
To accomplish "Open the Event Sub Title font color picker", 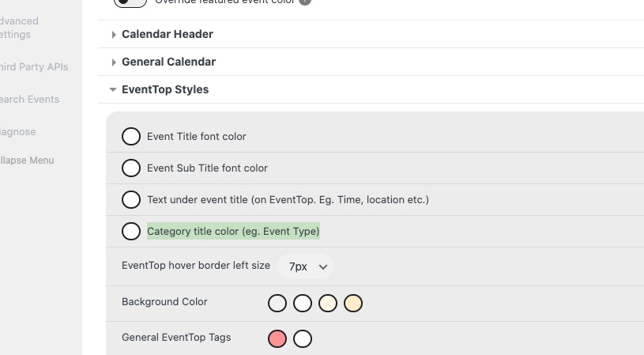I will click(131, 168).
